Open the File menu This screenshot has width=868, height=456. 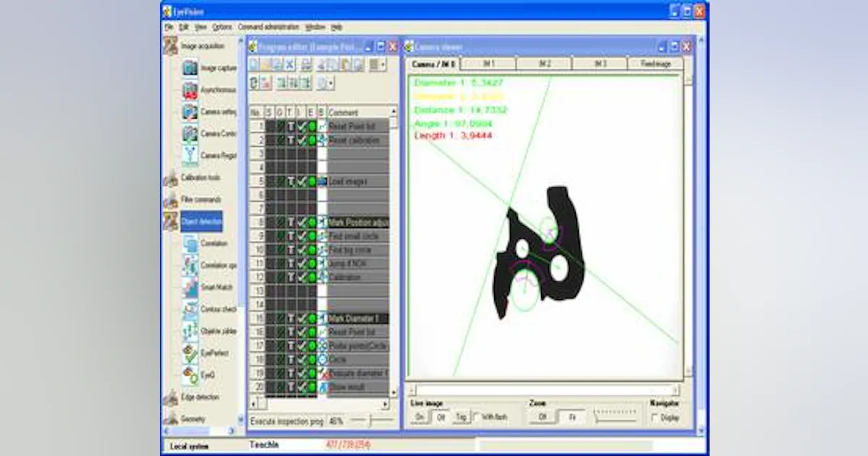tap(168, 27)
